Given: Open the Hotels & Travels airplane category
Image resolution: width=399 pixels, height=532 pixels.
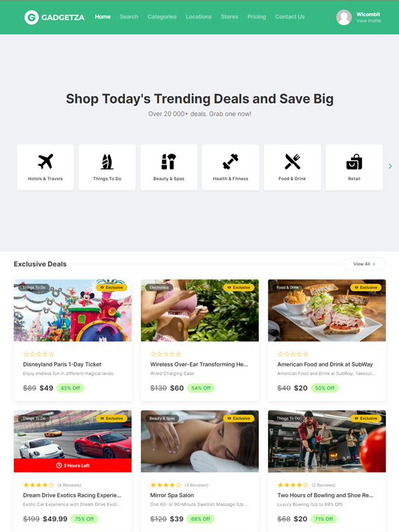Looking at the screenshot, I should click(x=45, y=168).
